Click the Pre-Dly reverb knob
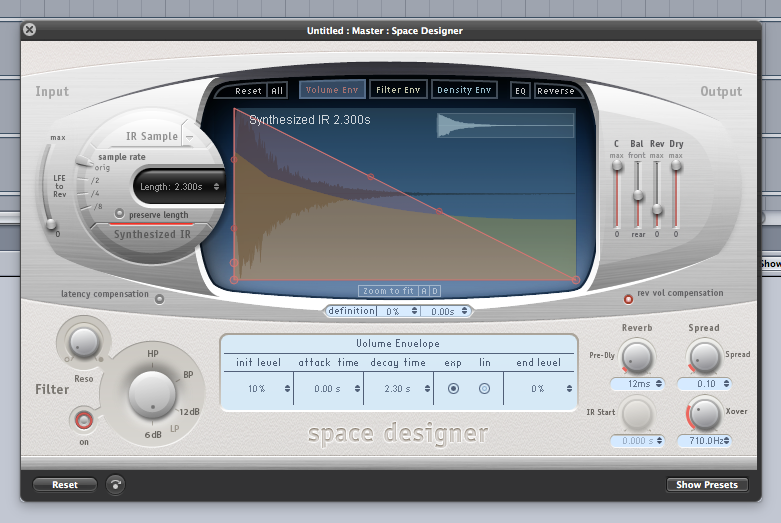This screenshot has height=523, width=781. point(634,356)
